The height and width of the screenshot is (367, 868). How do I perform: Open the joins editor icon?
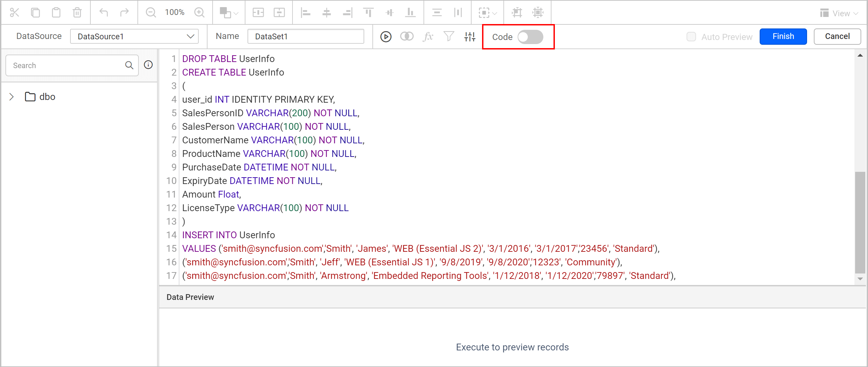(407, 37)
